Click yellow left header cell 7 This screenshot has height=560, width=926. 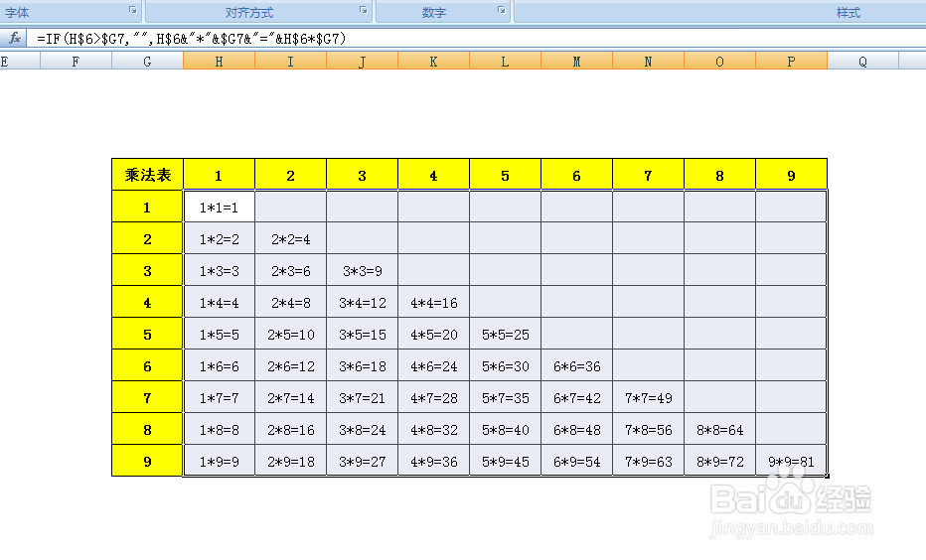click(x=147, y=398)
